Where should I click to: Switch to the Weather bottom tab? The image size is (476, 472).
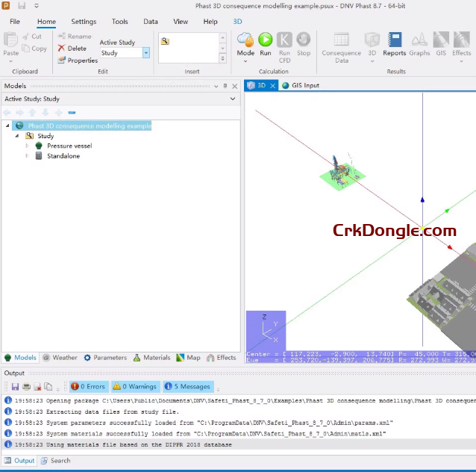pyautogui.click(x=60, y=358)
